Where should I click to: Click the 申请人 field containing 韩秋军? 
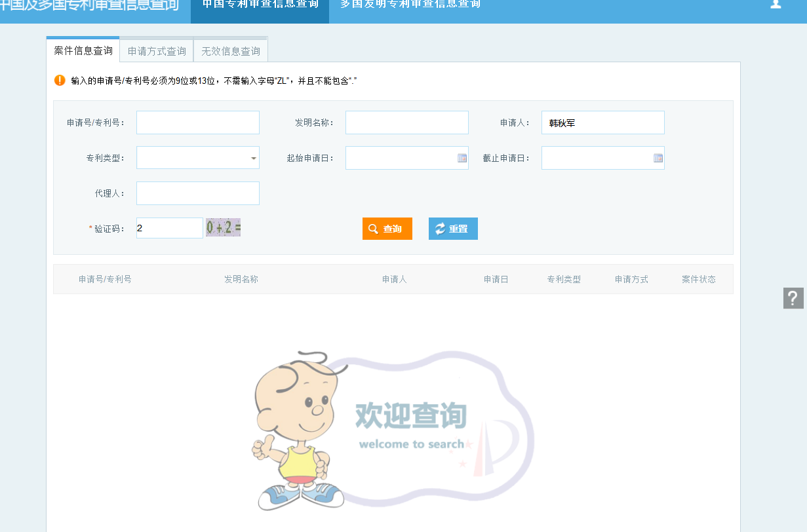[602, 123]
